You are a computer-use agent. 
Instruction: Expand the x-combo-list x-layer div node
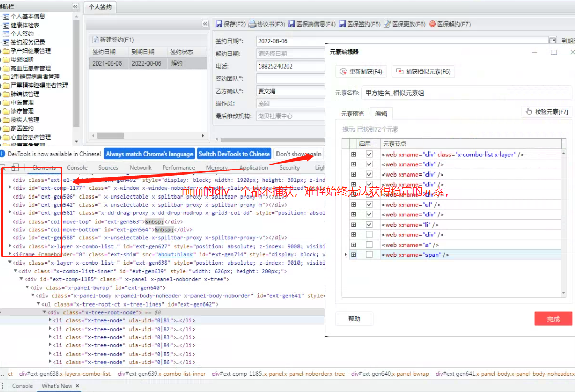[x=353, y=154]
